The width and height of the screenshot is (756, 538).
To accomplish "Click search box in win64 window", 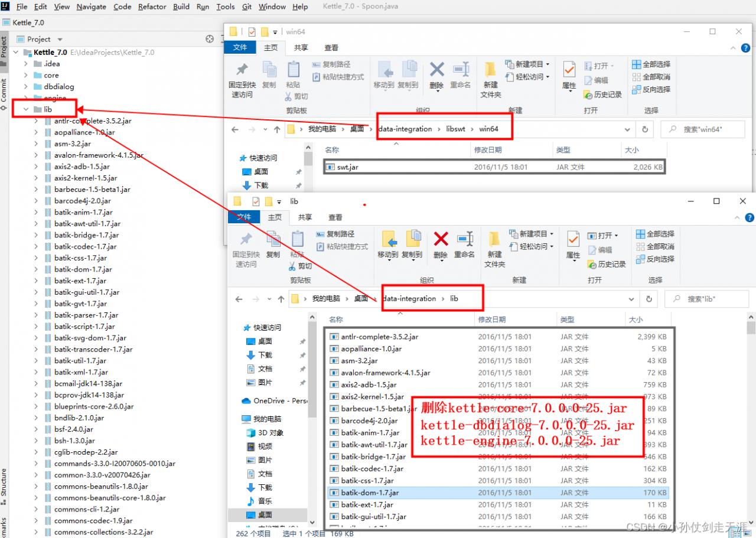I will tap(702, 129).
